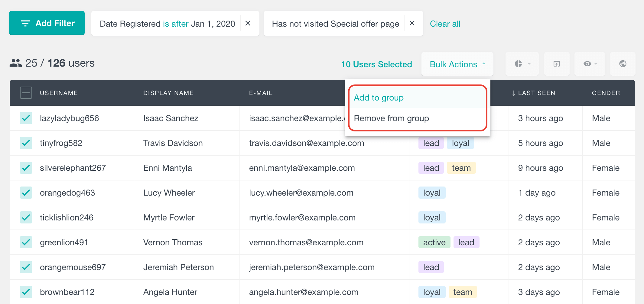Select "Add to group" from the menu
This screenshot has width=644, height=304.
click(379, 97)
